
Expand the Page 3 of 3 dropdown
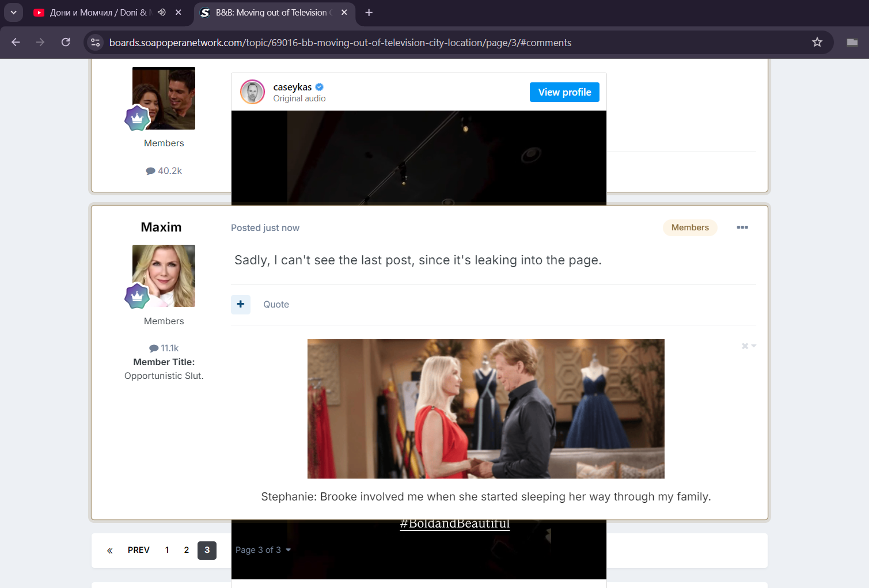pos(263,550)
